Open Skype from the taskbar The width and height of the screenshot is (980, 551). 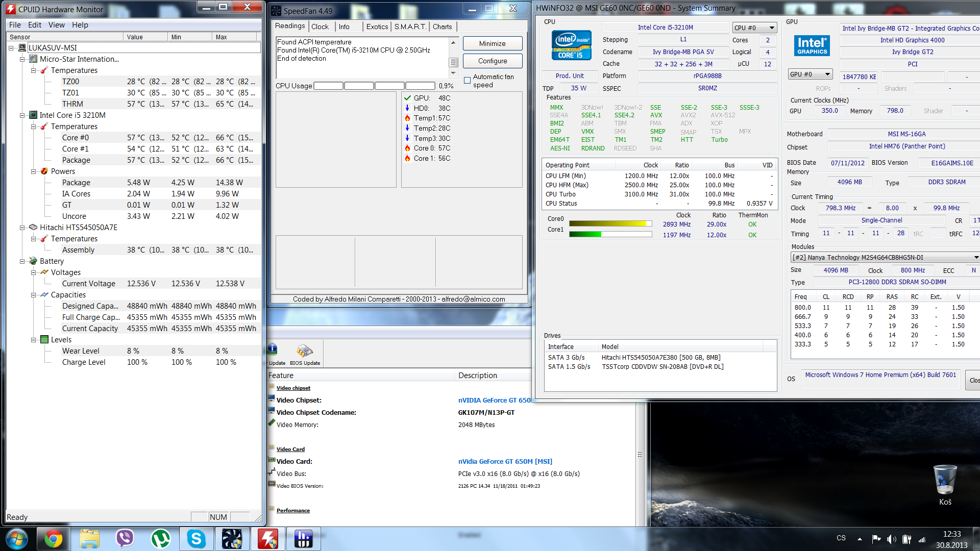click(197, 539)
